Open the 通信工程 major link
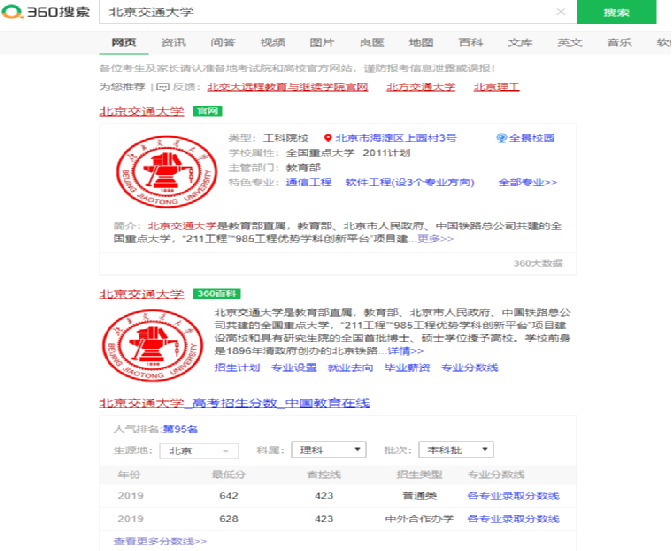The width and height of the screenshot is (672, 551). [x=309, y=182]
